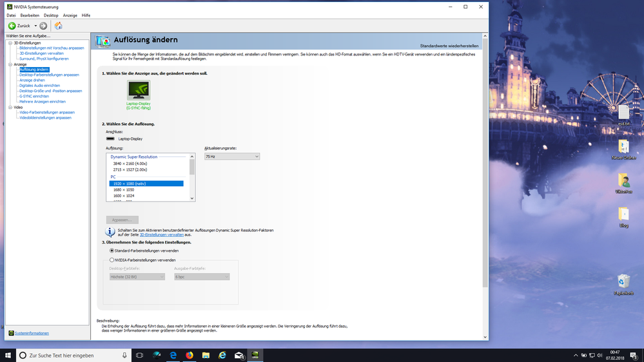Select the Laptop-Display monitor thumbnail

click(x=139, y=90)
